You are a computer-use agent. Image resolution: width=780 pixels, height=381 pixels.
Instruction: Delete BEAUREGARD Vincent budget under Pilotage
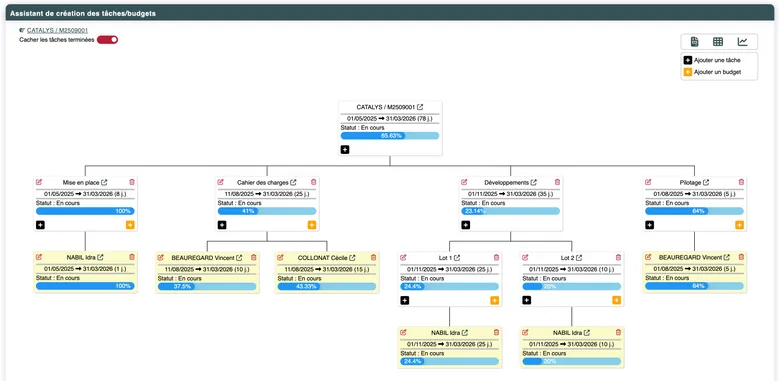click(x=741, y=257)
